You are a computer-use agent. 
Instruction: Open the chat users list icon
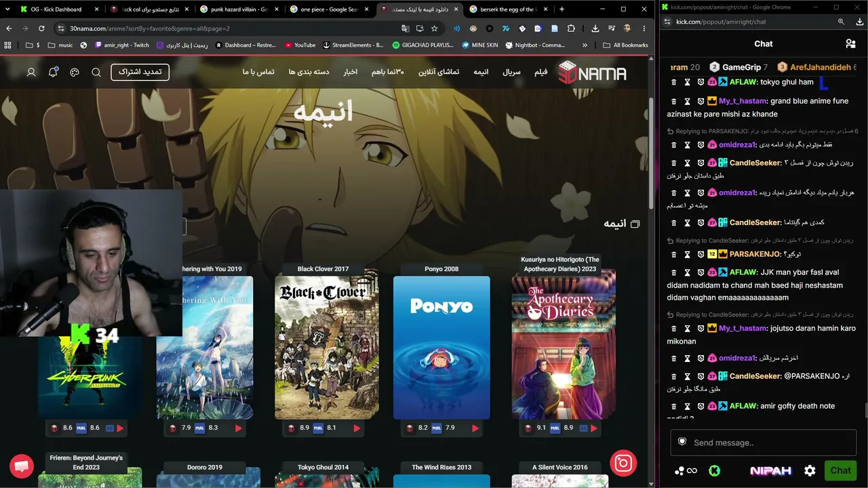tap(850, 43)
